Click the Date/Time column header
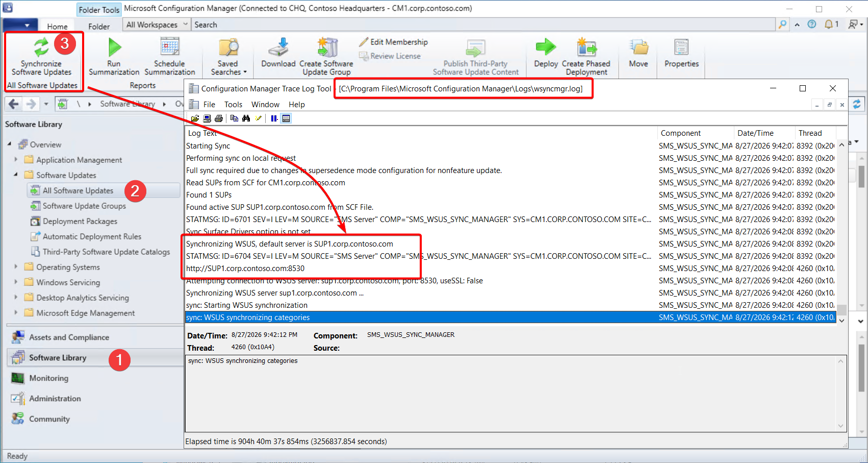868x463 pixels. pyautogui.click(x=764, y=133)
